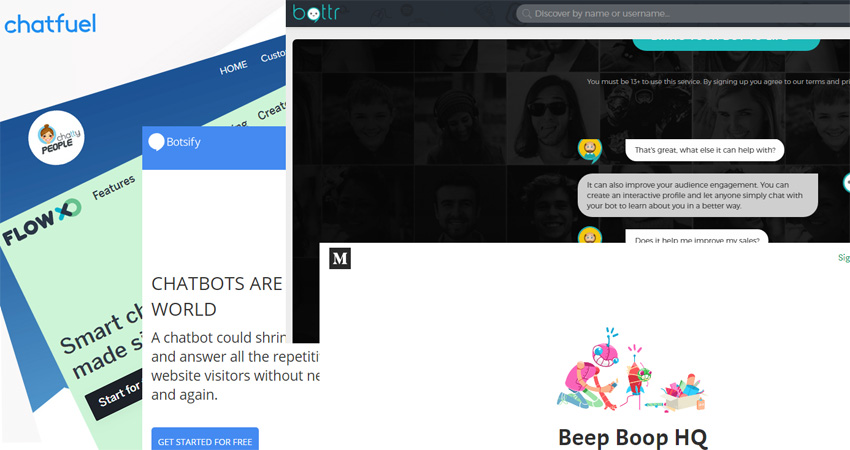
Task: Open Features in the Flow XO menu
Action: [113, 188]
